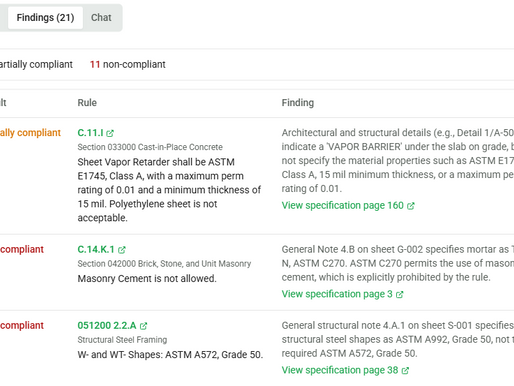Click non-compliant status in 051200 2.2.A row
This screenshot has width=514, height=386.
pos(22,325)
